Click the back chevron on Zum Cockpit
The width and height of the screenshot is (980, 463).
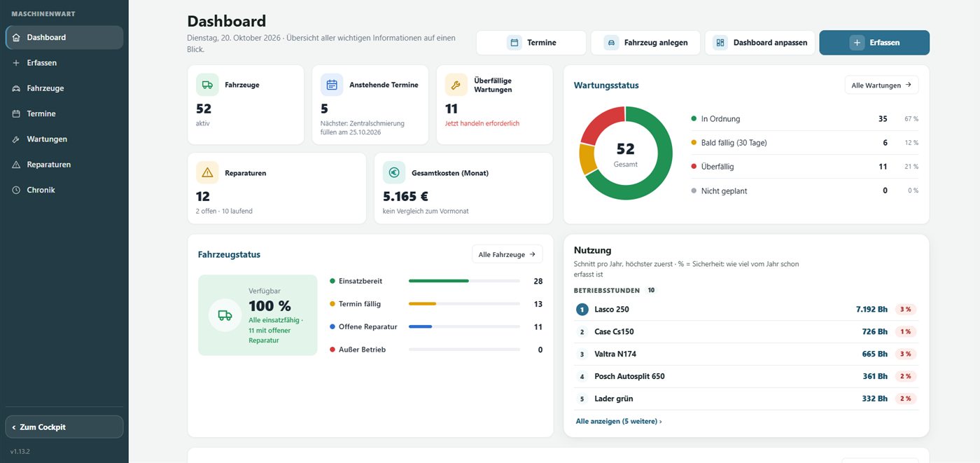tap(14, 427)
